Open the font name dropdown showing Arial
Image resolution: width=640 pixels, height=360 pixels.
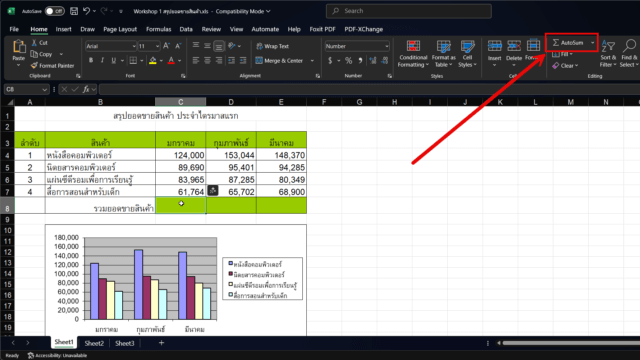pyautogui.click(x=133, y=46)
